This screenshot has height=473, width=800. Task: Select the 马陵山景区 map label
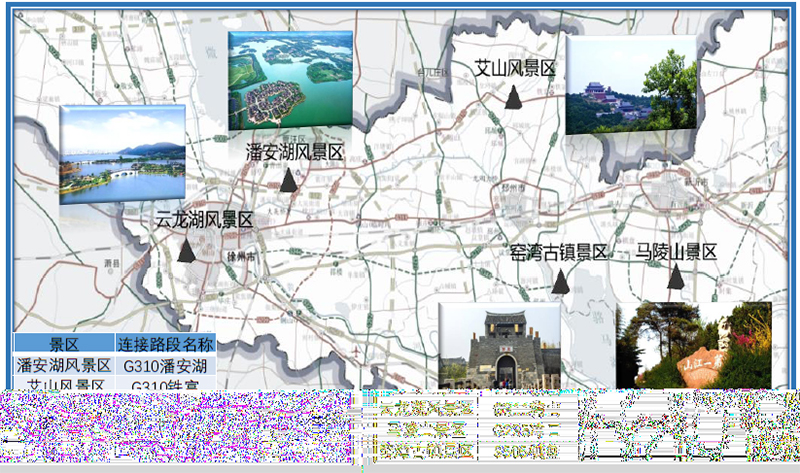[677, 252]
